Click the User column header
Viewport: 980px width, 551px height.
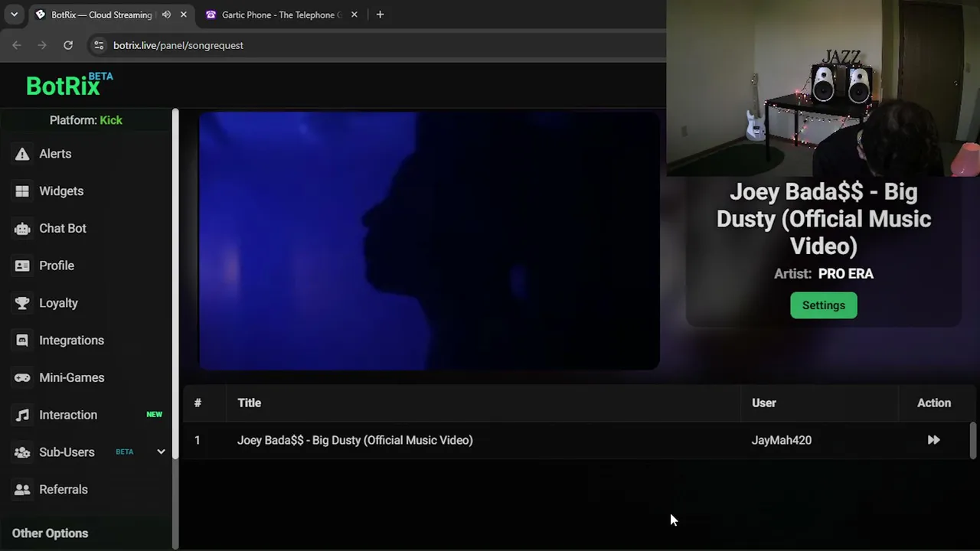(763, 403)
